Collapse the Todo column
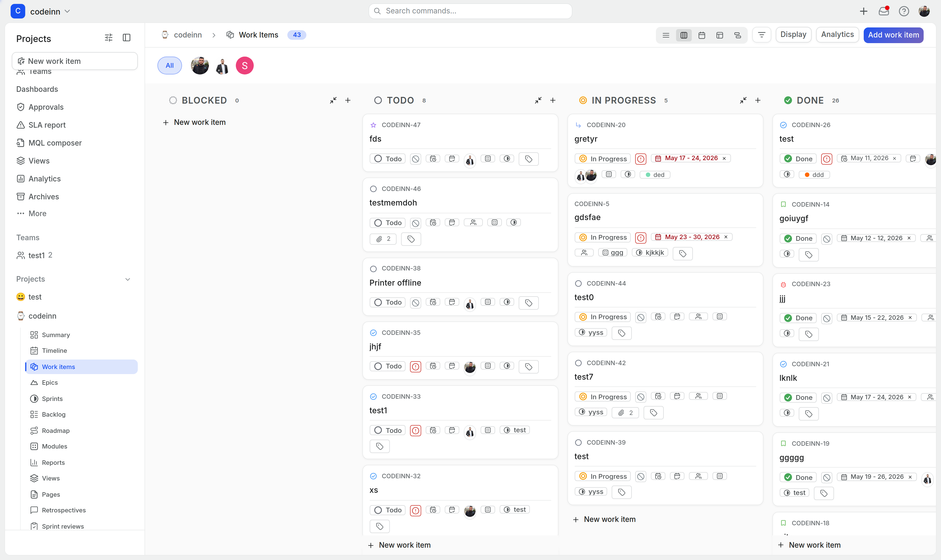The image size is (941, 560). (x=538, y=100)
